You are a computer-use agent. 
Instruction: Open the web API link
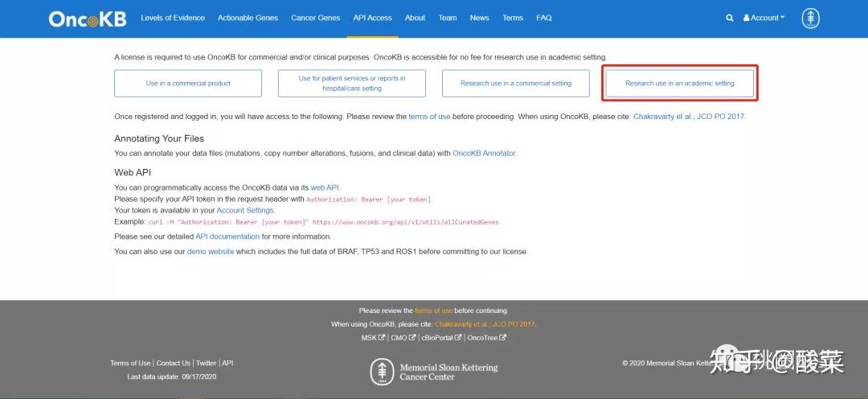click(x=325, y=188)
